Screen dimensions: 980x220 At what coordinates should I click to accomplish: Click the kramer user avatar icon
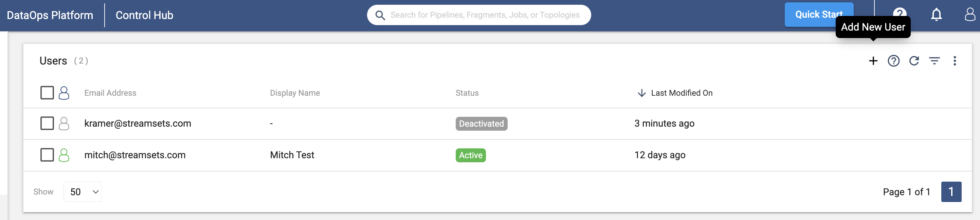coord(64,123)
